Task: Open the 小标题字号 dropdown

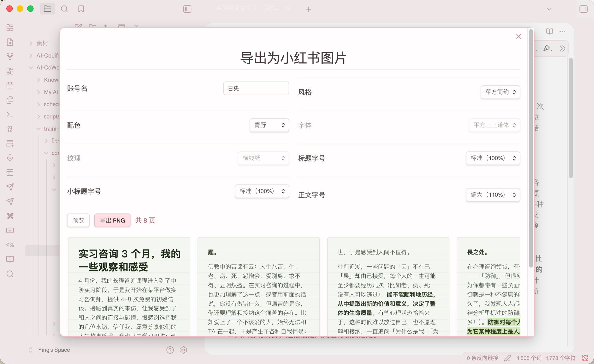Action: (262, 191)
